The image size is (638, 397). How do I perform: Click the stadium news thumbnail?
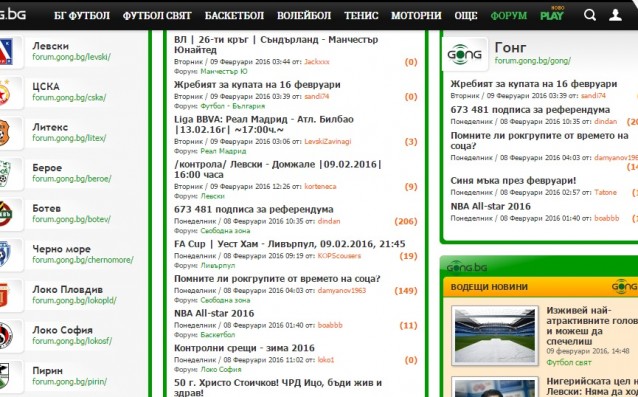click(x=495, y=335)
